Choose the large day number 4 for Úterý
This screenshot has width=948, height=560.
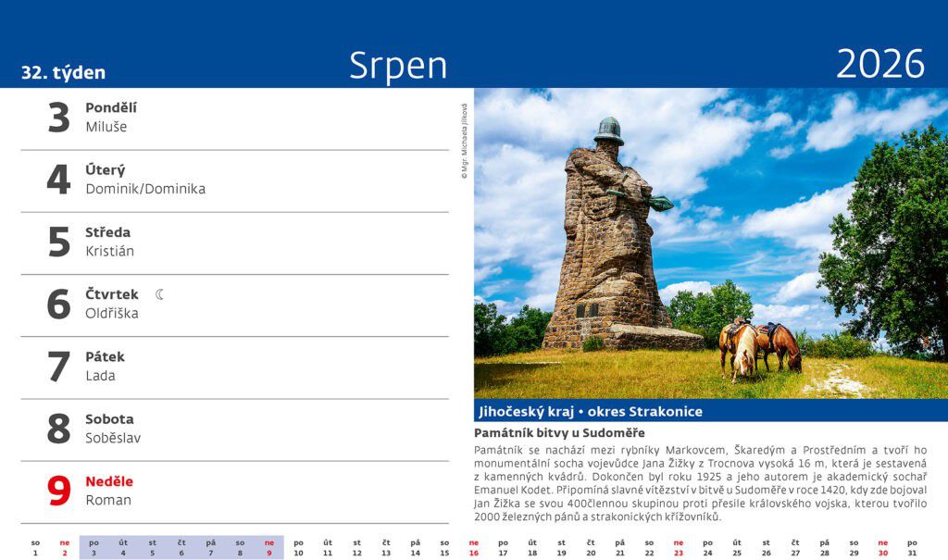point(58,180)
